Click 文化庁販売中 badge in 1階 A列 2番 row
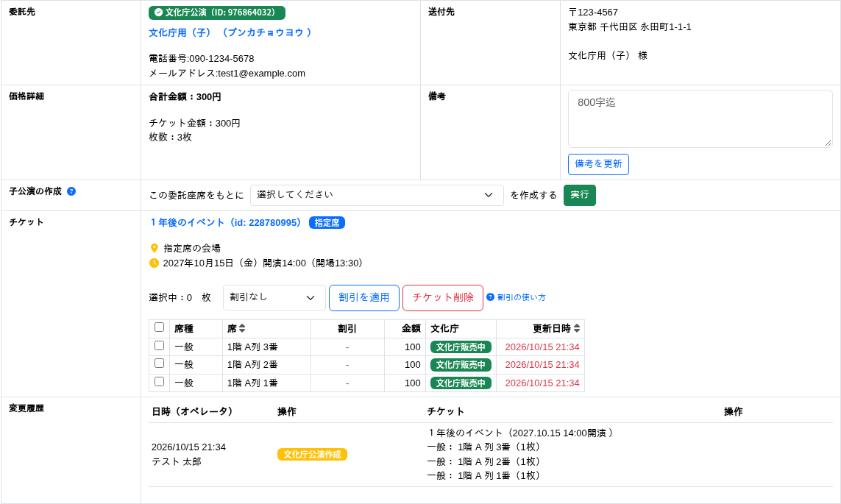Viewport: 841px width, 504px height. 461,365
